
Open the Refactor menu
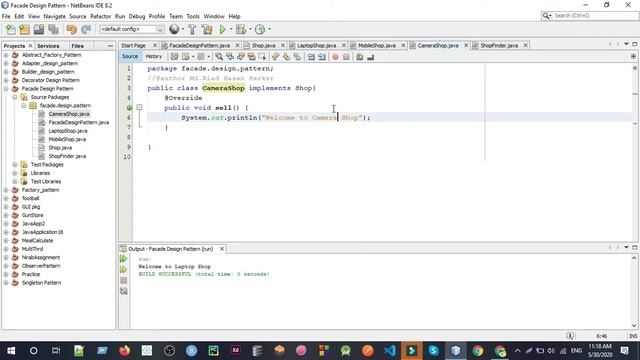coord(100,16)
